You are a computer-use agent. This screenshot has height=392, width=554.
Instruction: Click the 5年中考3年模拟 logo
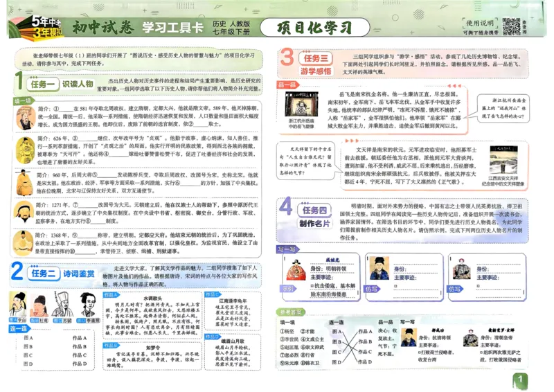[37, 26]
